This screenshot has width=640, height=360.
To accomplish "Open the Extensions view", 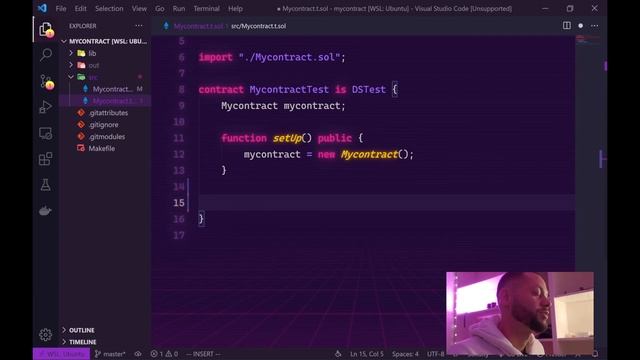I will (x=46, y=159).
